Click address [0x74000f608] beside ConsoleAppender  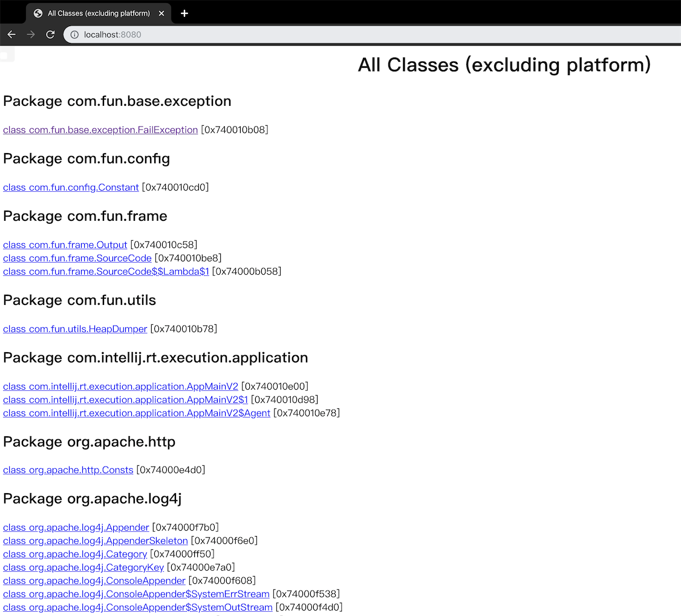222,581
